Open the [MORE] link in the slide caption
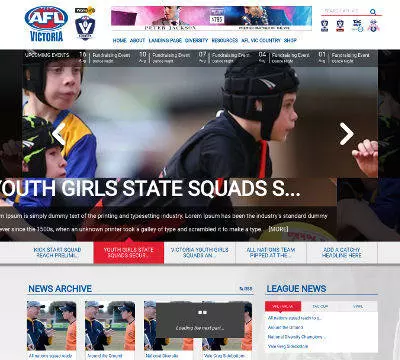This screenshot has height=360, width=400. [278, 229]
